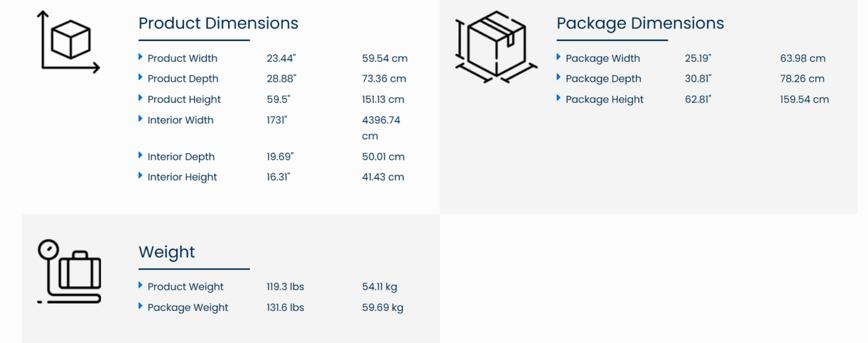Click the arrow beside Product Depth
This screenshot has width=868, height=343.
click(x=141, y=77)
